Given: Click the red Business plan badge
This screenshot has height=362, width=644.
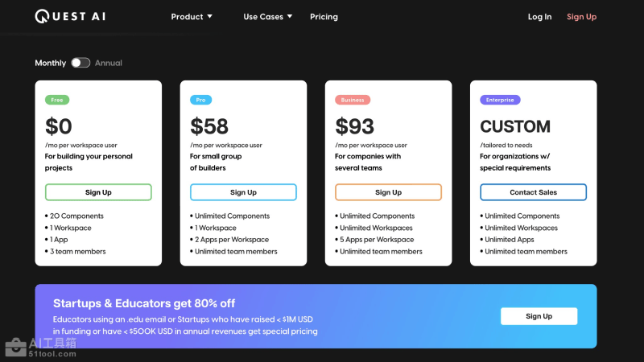Looking at the screenshot, I should coord(352,100).
